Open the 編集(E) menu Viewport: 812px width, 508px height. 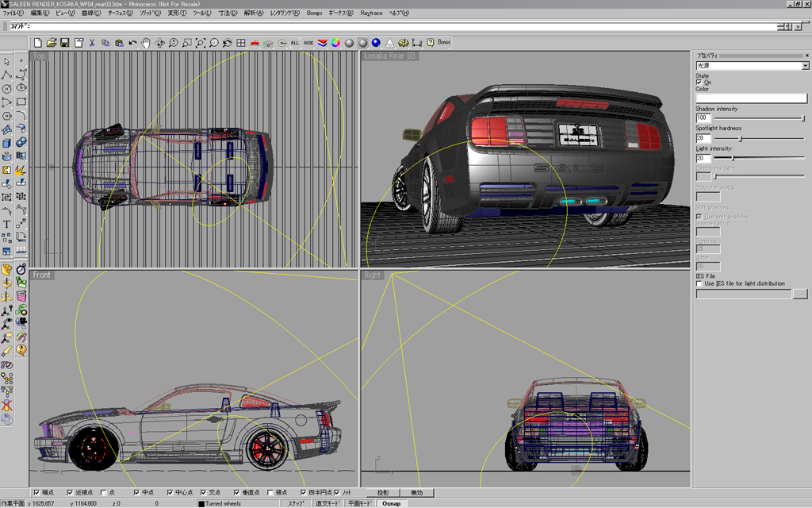click(40, 13)
